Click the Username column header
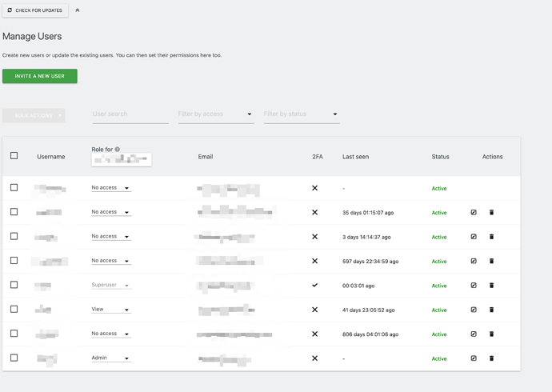This screenshot has height=392, width=552. tap(51, 157)
